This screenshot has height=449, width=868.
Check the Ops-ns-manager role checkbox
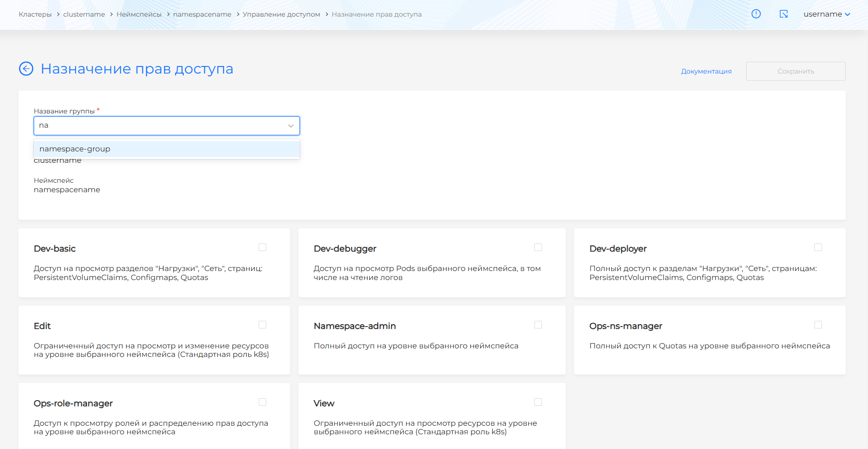tap(818, 325)
